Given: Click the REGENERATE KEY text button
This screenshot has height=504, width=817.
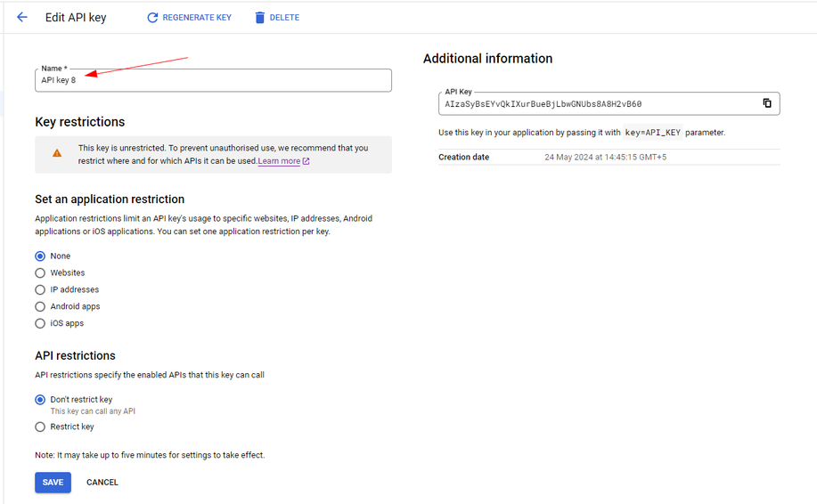Looking at the screenshot, I should point(197,18).
